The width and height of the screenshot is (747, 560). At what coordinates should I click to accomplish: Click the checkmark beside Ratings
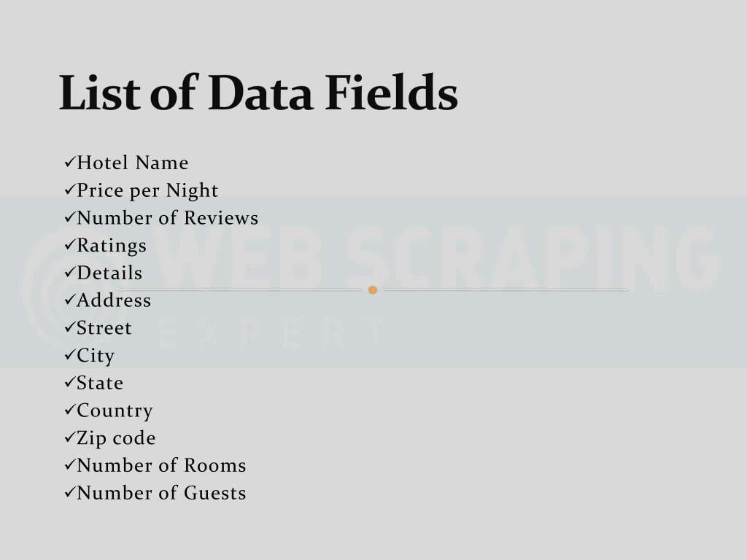70,245
